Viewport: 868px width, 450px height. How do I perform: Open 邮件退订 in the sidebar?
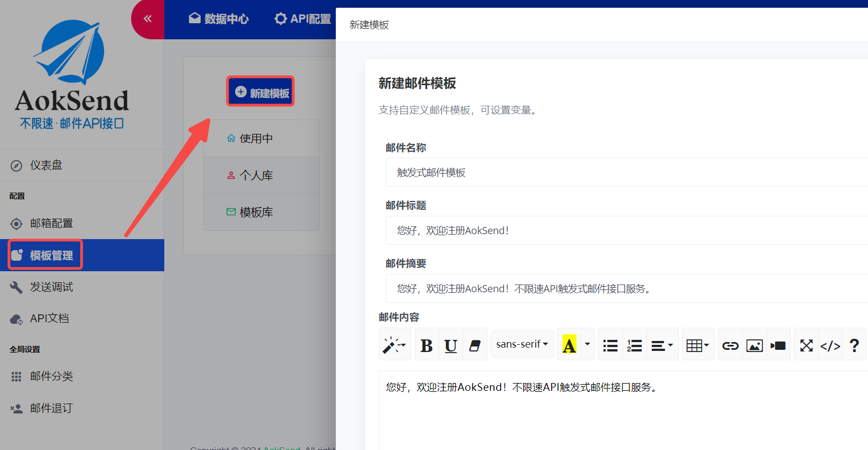click(x=82, y=408)
